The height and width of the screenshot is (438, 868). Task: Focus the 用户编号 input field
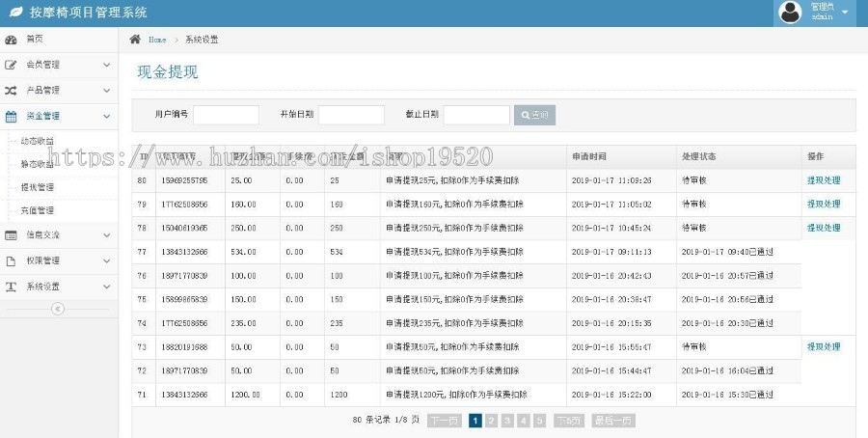pos(226,115)
